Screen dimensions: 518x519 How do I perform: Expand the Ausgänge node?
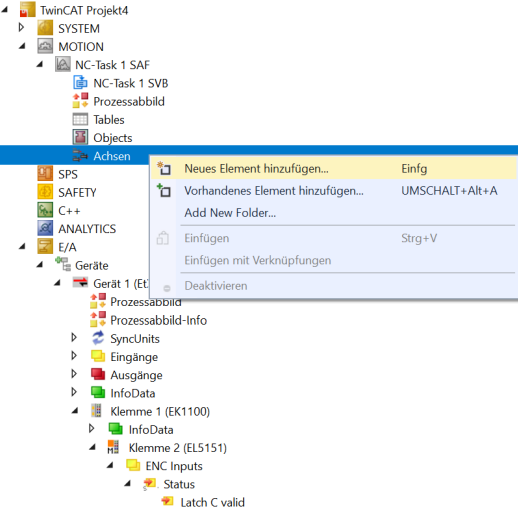coord(74,374)
